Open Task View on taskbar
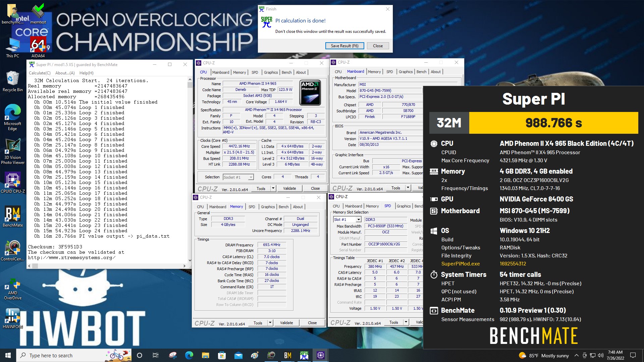This screenshot has height=362, width=644. [155, 355]
